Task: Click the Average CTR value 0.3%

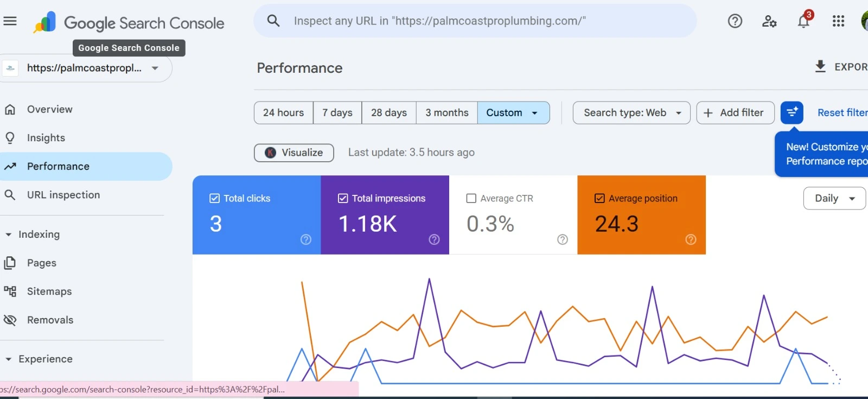Action: coord(490,224)
